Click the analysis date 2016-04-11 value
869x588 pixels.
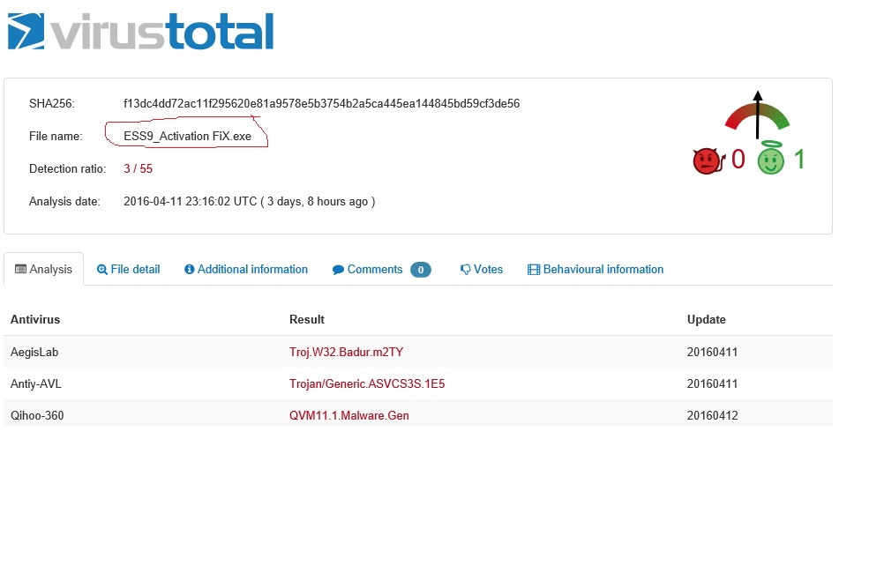250,202
